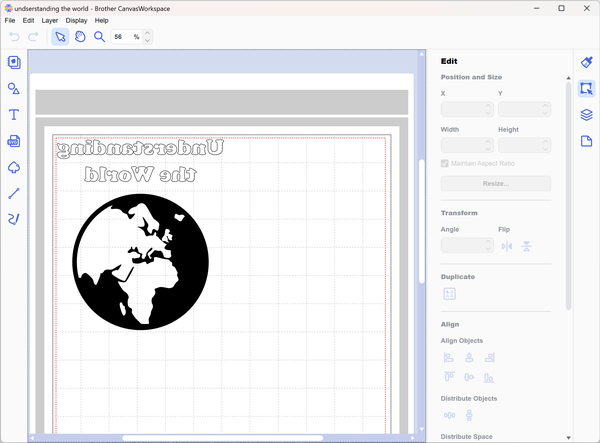600x443 pixels.
Task: Click the canvas horizontal scrollbar
Action: pos(180,437)
